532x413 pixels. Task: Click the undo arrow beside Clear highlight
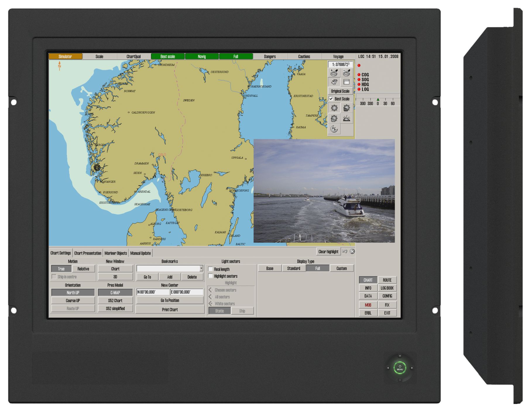point(345,251)
